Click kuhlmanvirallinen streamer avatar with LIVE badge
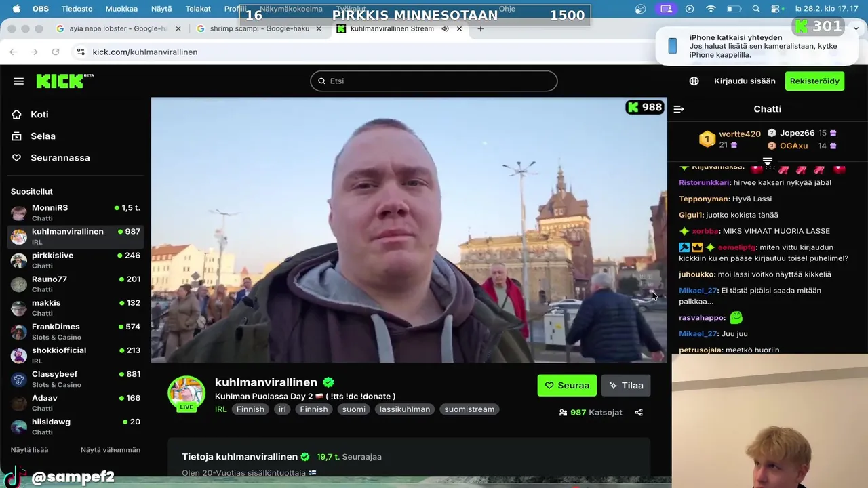Image resolution: width=868 pixels, height=488 pixels. tap(186, 394)
